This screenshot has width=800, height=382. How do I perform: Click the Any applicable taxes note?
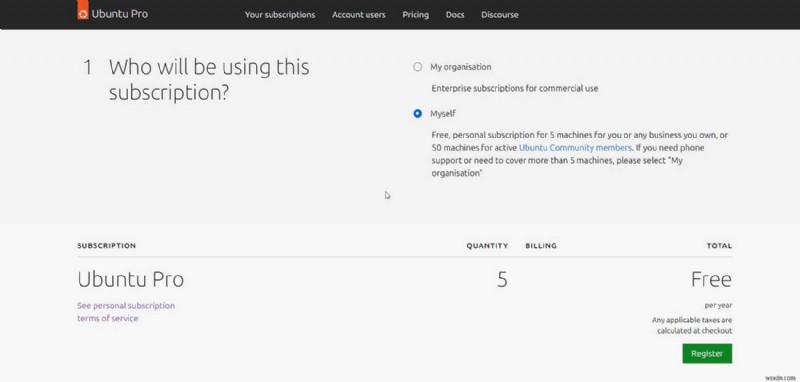click(692, 325)
